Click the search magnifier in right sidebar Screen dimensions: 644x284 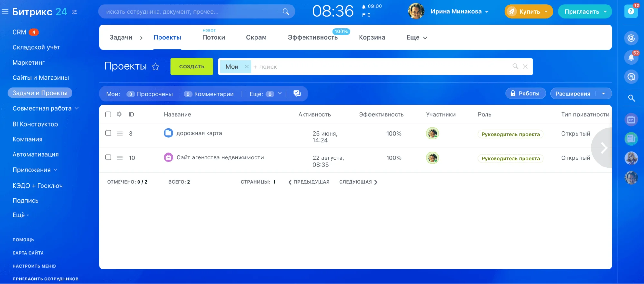[x=631, y=98]
